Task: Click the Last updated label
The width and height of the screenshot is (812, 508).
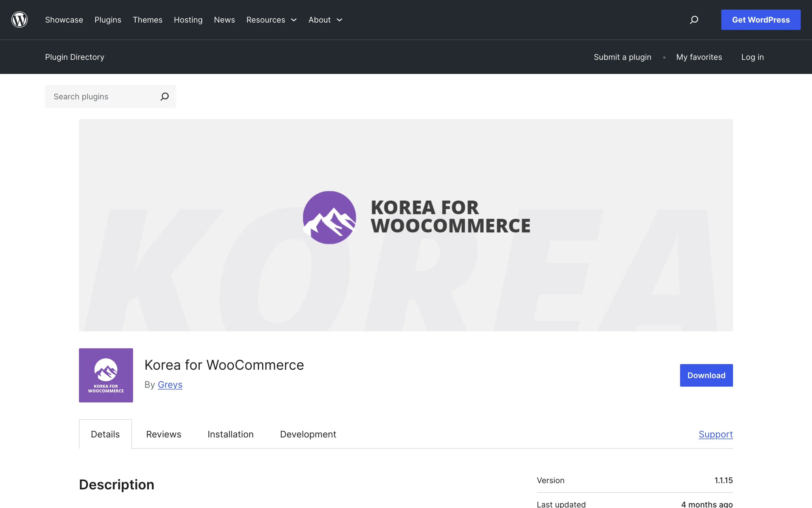Action: tap(561, 504)
